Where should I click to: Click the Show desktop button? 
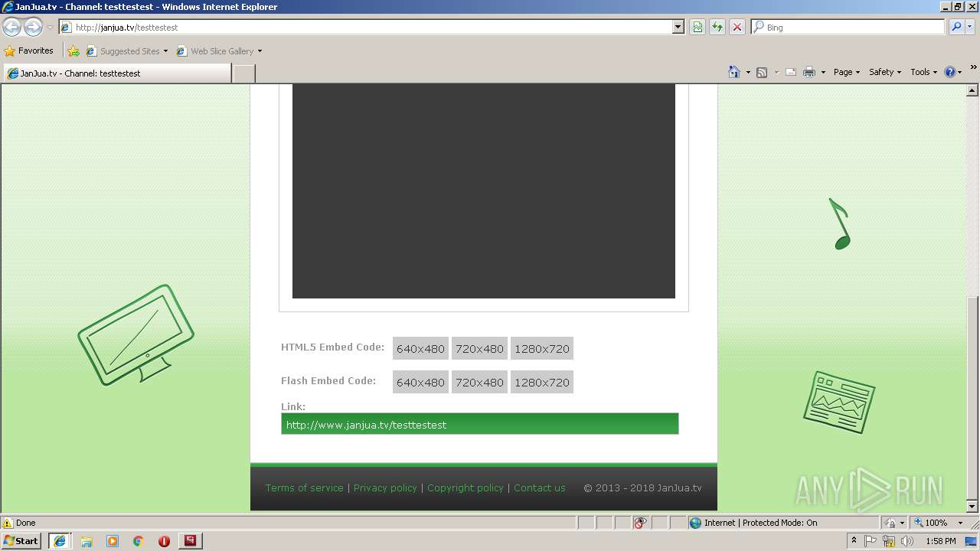pos(972,541)
